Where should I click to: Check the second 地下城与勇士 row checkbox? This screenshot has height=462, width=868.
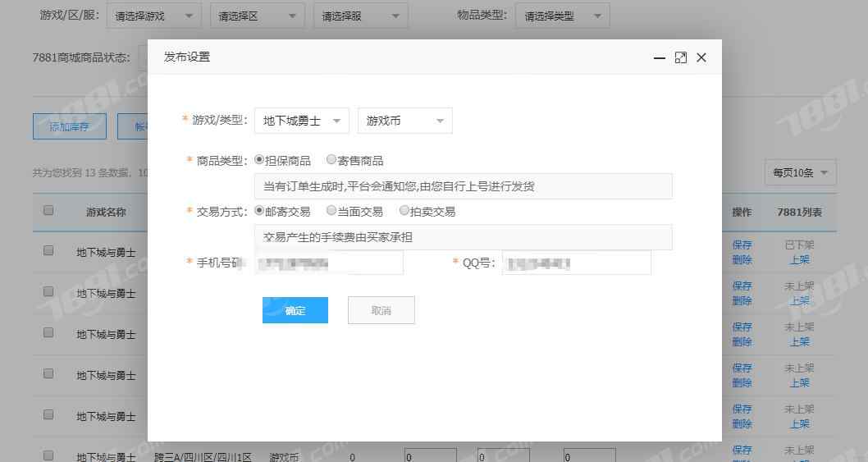tap(48, 291)
